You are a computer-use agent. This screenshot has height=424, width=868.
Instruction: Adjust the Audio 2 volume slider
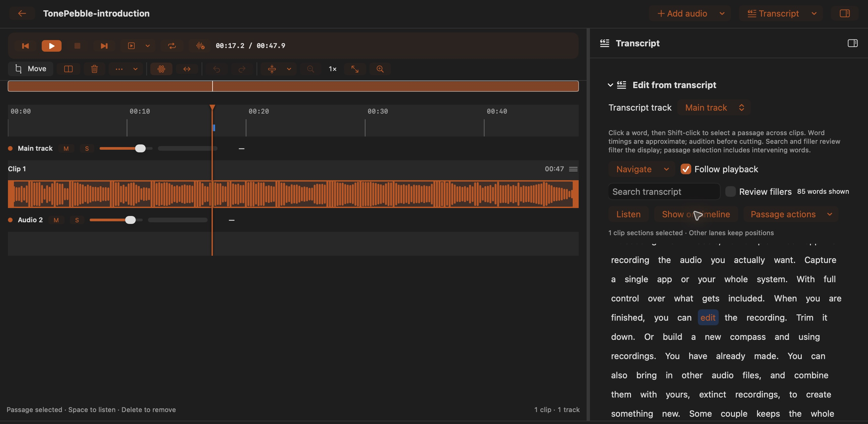point(116,220)
